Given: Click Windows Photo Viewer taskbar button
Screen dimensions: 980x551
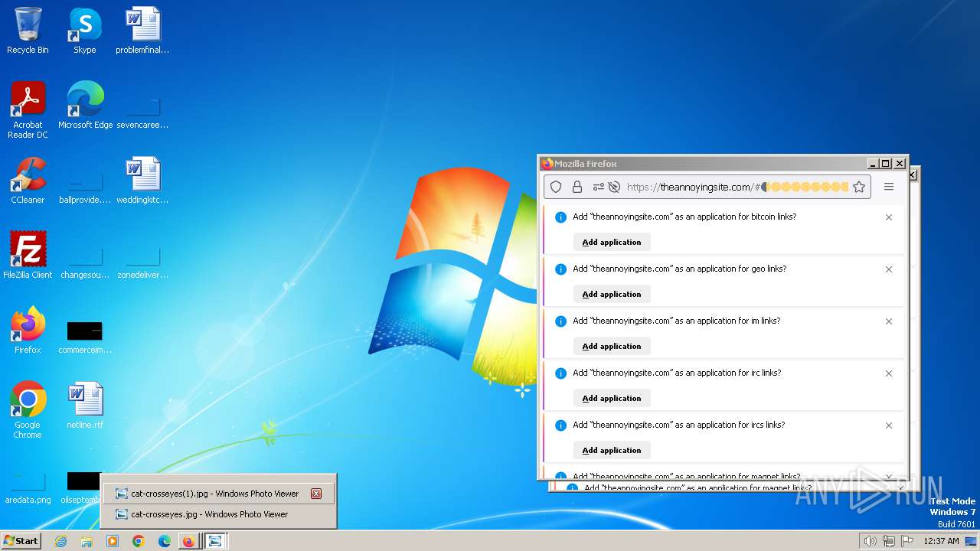Looking at the screenshot, I should tap(215, 541).
